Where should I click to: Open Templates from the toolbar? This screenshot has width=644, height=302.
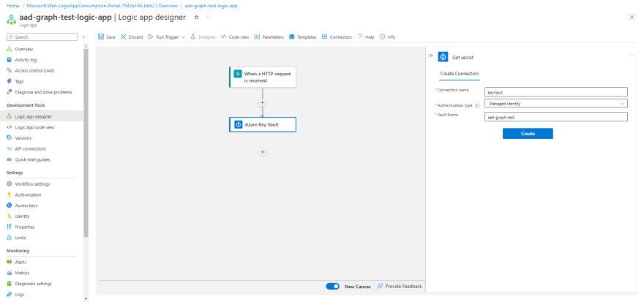point(303,37)
